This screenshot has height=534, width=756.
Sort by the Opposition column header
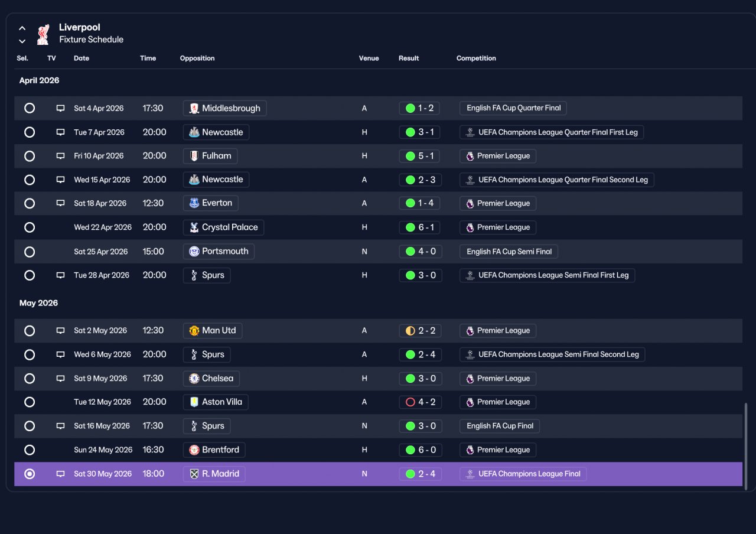coord(197,58)
